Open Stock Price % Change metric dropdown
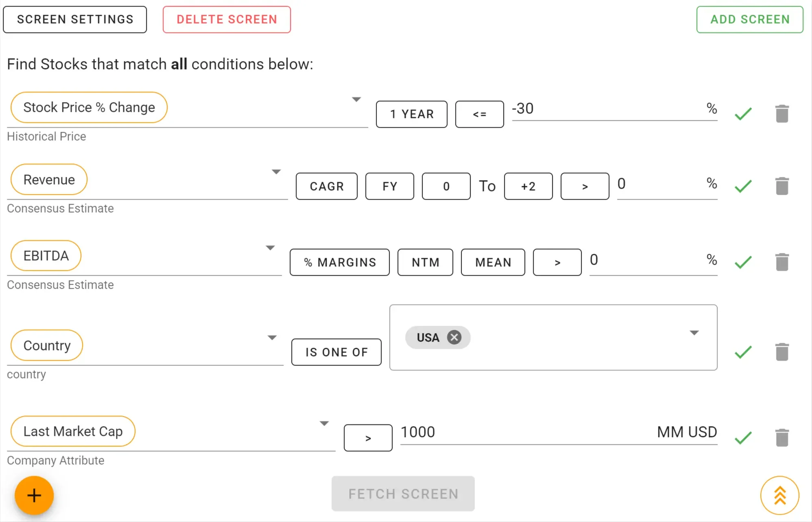 coord(356,100)
